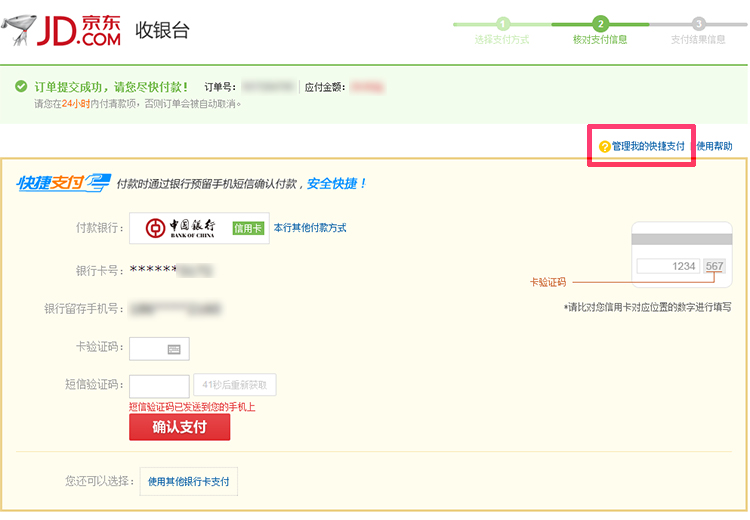
Task: Click the 订单号 label
Action: [220, 87]
